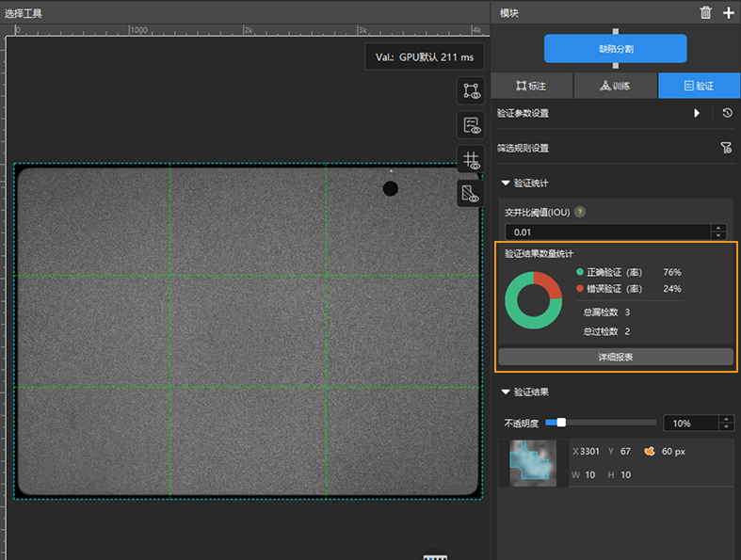Screen dimensions: 741x560
Task: Click the opacity 10% value field
Action: point(691,423)
